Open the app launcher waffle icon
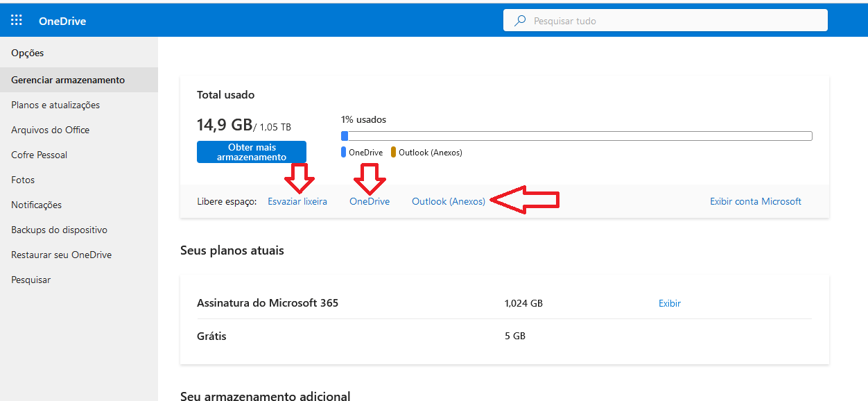Viewport: 868px width, 401px height. point(17,20)
